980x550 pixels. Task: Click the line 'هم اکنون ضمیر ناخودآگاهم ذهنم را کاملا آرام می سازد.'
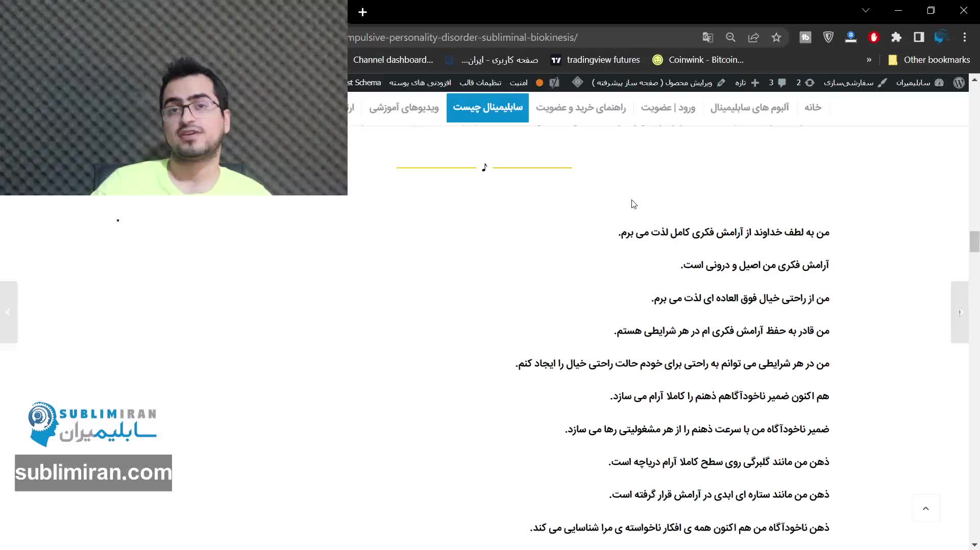720,396
